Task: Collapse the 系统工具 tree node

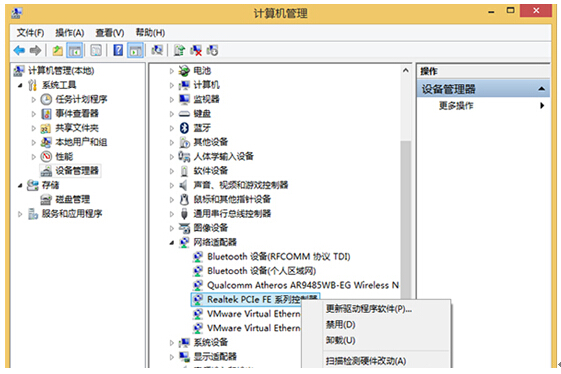Action: click(20, 85)
